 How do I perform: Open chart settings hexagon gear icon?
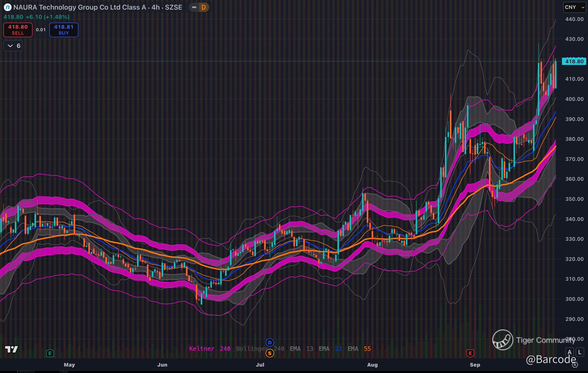(575, 365)
